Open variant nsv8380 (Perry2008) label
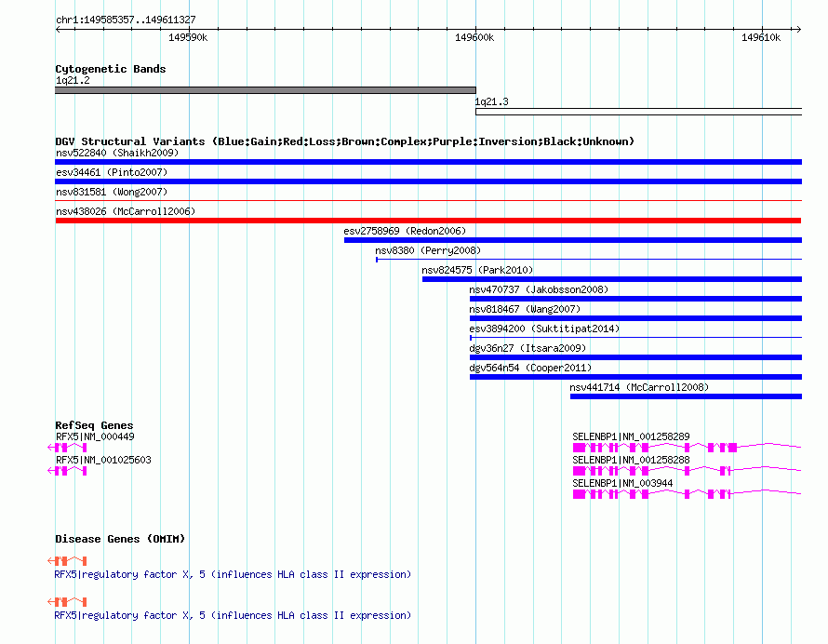The height and width of the screenshot is (644, 828). click(x=428, y=250)
